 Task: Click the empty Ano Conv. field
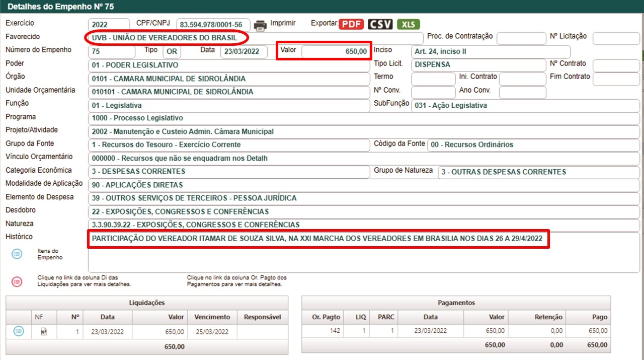click(522, 93)
